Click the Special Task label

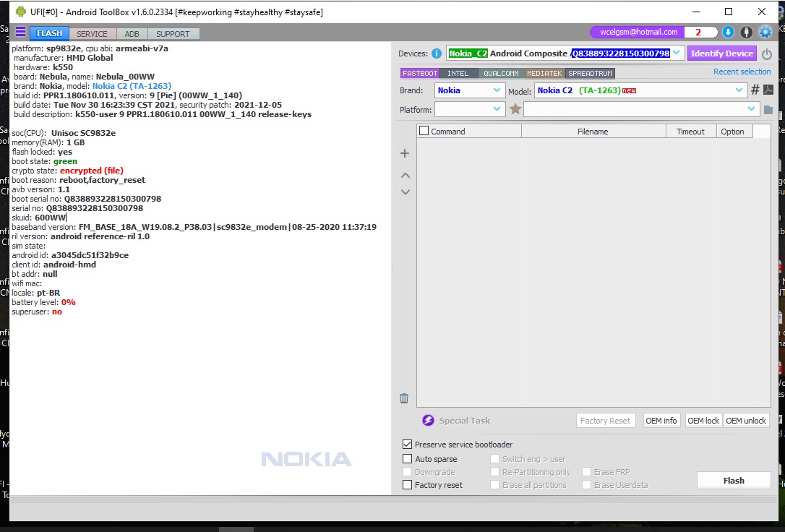(x=465, y=421)
